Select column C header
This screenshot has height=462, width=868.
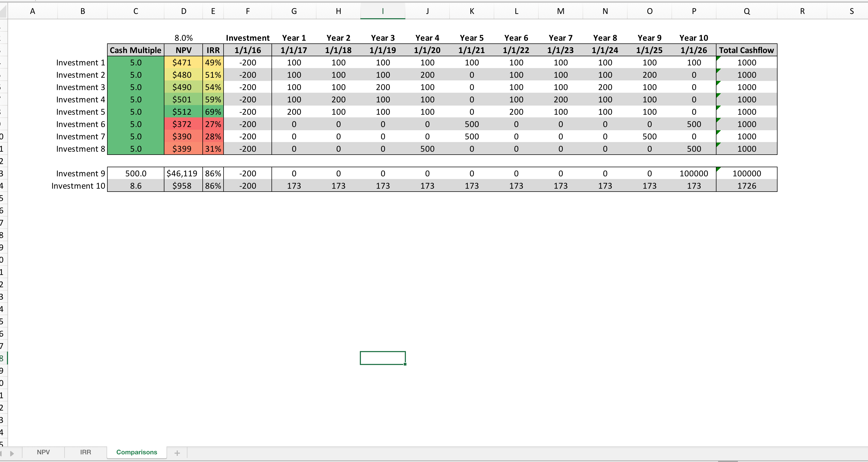136,11
